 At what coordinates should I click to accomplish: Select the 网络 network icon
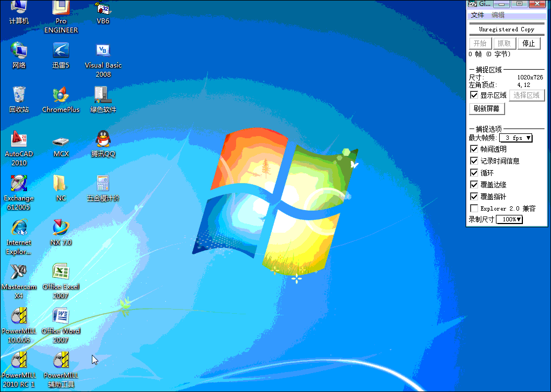click(x=18, y=56)
